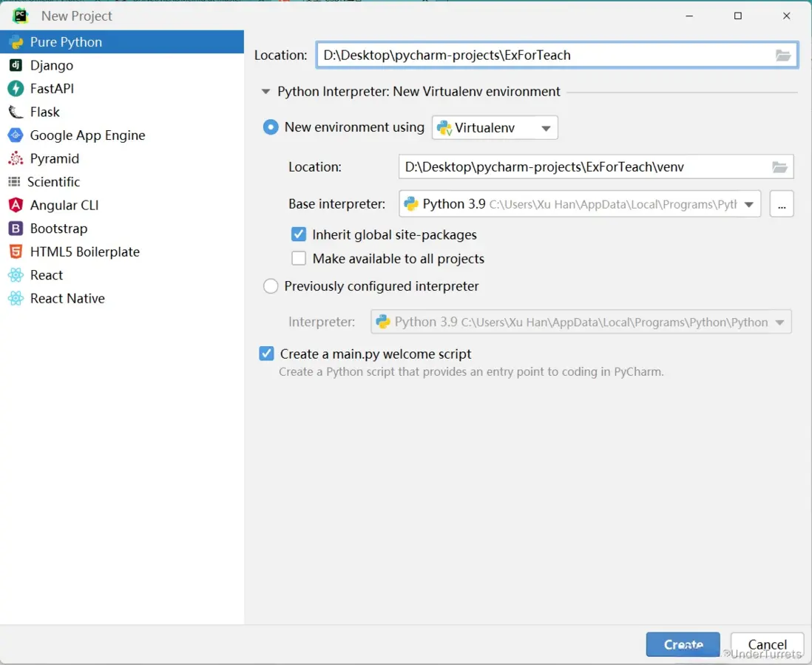
Task: Browse for project location folder
Action: coord(783,55)
